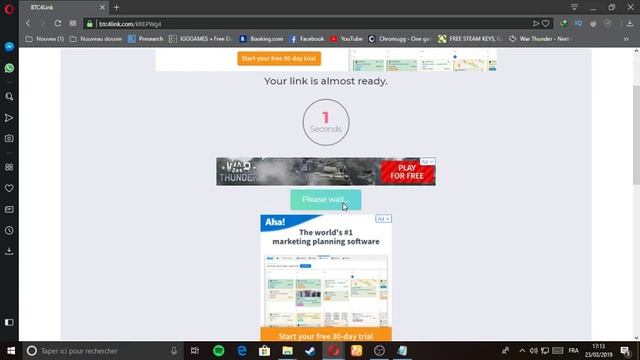The width and height of the screenshot is (640, 360).
Task: Select the BTC4Link tab
Action: click(x=63, y=7)
